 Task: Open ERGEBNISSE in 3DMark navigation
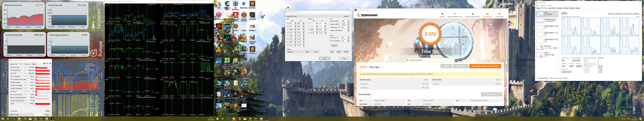pyautogui.click(x=487, y=15)
